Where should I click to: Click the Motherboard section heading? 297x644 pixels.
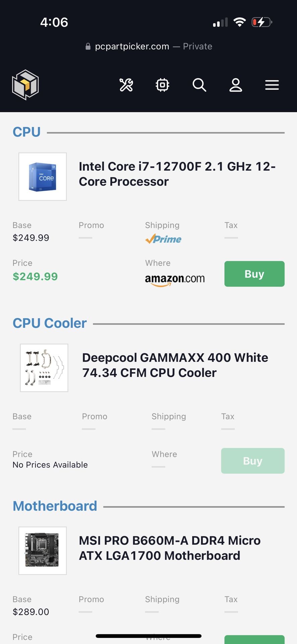coord(55,506)
